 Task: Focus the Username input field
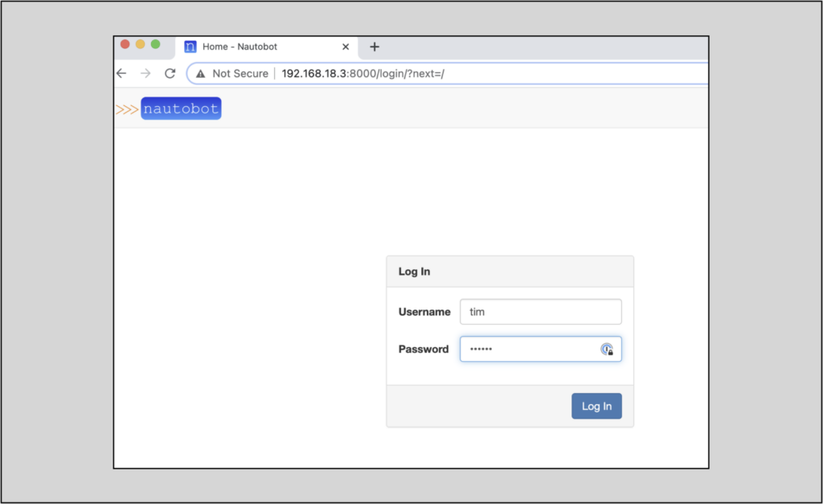(541, 312)
